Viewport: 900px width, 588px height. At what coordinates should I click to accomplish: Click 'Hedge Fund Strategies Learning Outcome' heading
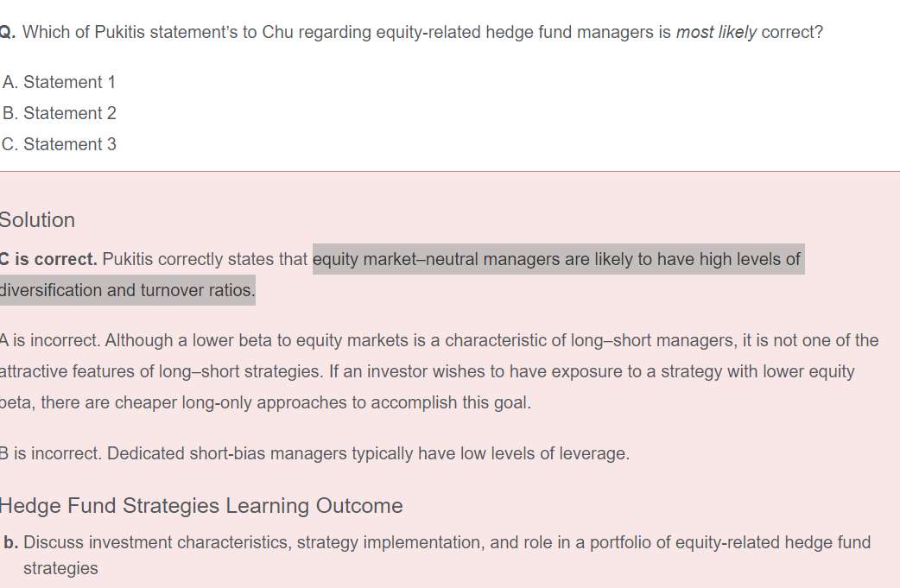[x=200, y=505]
